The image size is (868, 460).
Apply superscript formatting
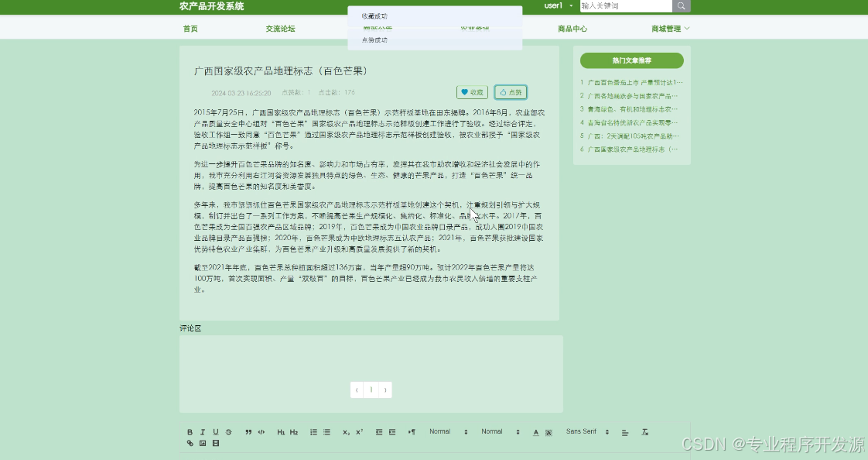point(359,432)
